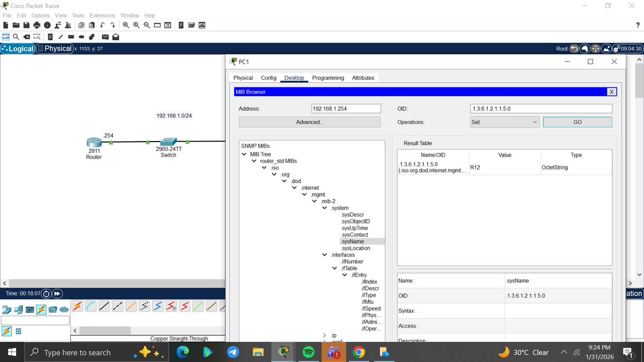This screenshot has height=362, width=644.
Task: Select .sysUpTime in the MIB tree
Action: click(x=354, y=228)
